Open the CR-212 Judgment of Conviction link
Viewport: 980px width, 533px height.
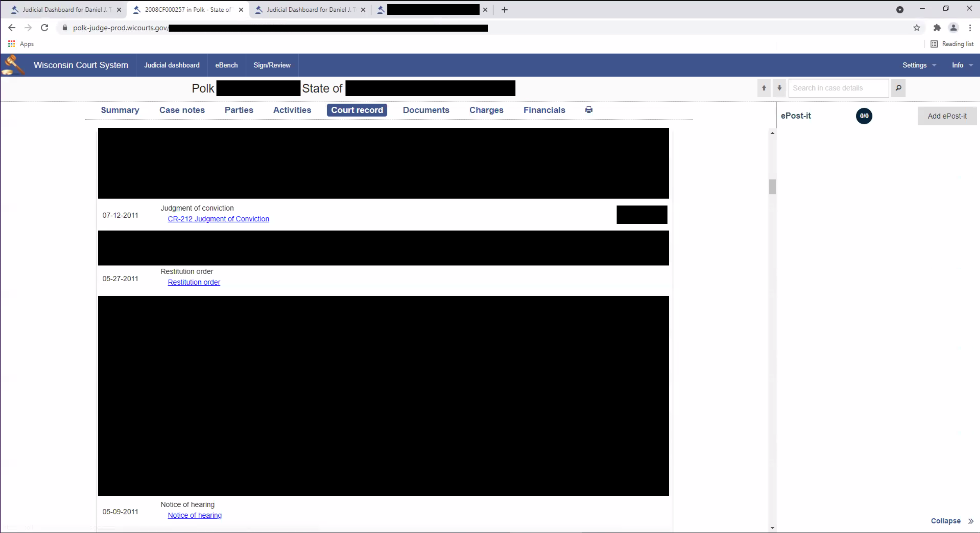point(218,219)
